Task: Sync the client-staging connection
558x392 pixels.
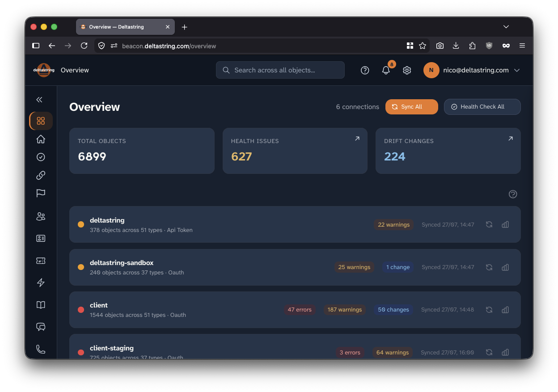Action: [x=489, y=352]
